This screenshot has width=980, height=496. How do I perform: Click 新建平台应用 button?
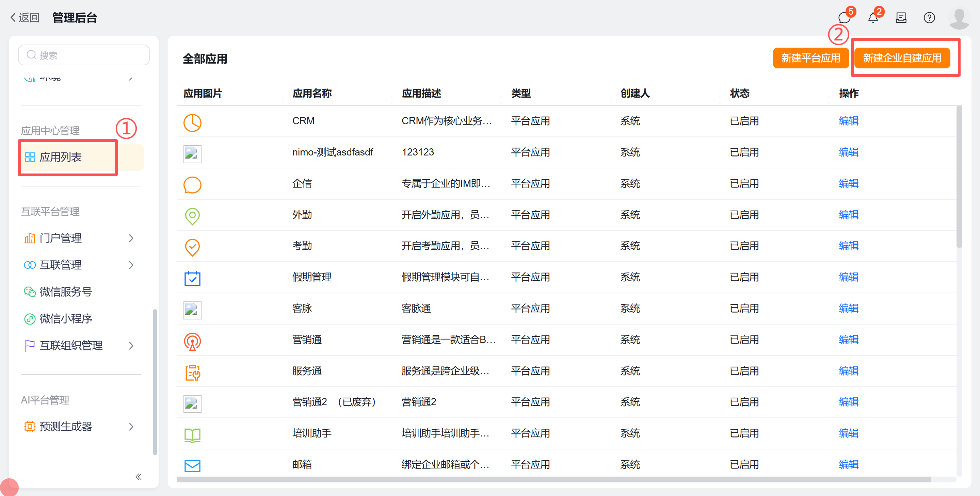(x=810, y=58)
